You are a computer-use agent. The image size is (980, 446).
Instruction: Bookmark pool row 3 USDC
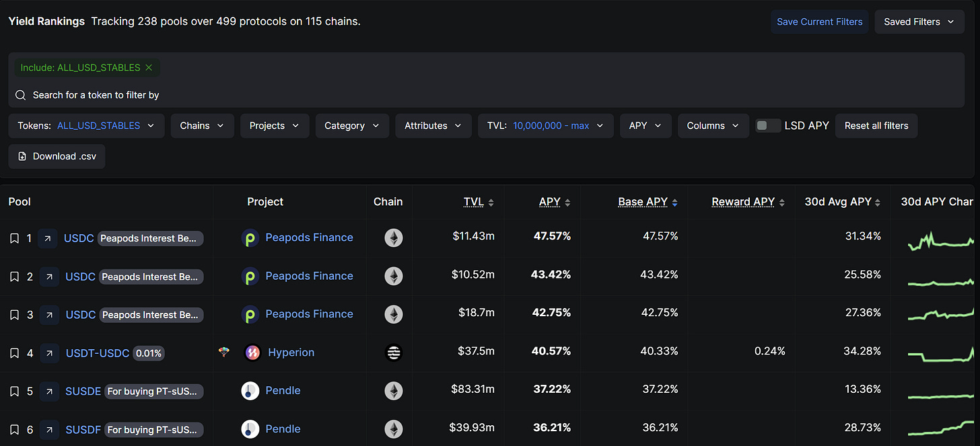click(14, 315)
